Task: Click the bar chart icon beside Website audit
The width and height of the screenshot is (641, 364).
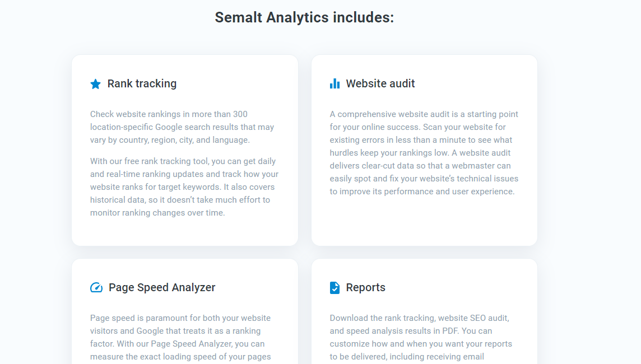Action: (x=335, y=83)
